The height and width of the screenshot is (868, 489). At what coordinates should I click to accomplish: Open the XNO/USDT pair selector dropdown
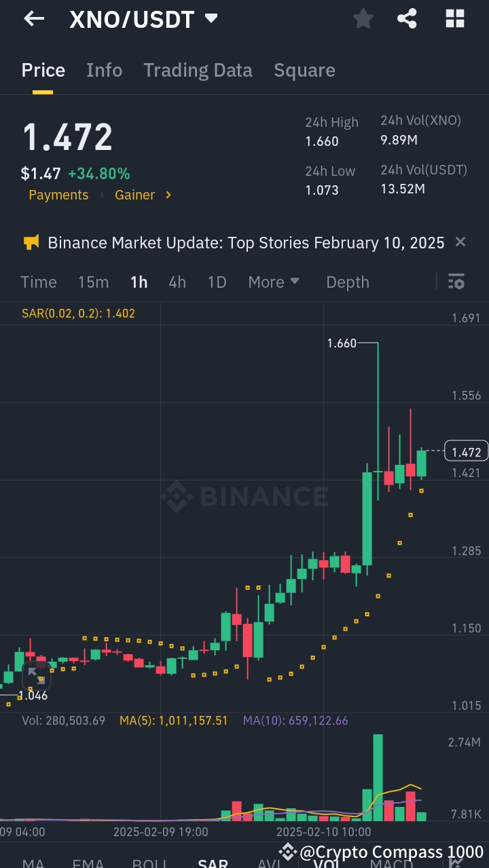211,19
